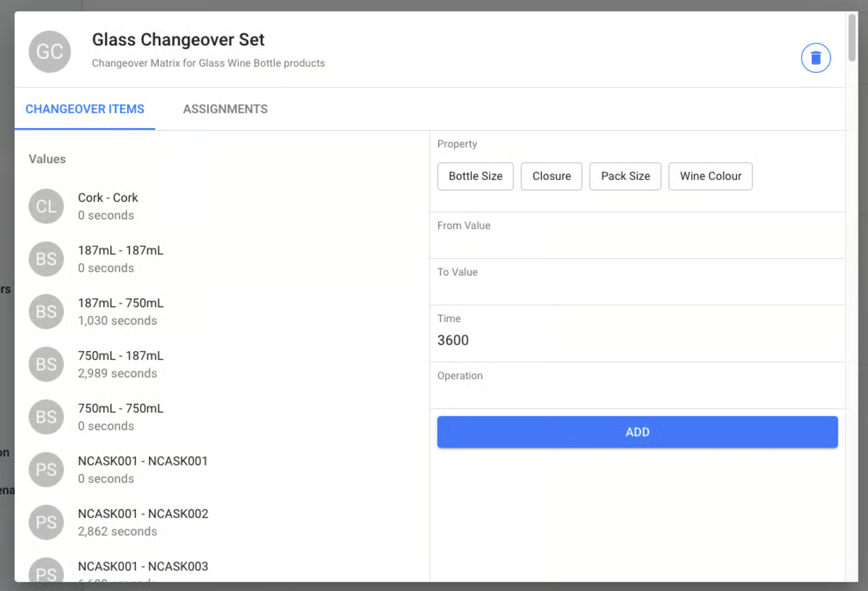Image resolution: width=868 pixels, height=591 pixels.
Task: Select the Closure property chip
Action: 551,176
